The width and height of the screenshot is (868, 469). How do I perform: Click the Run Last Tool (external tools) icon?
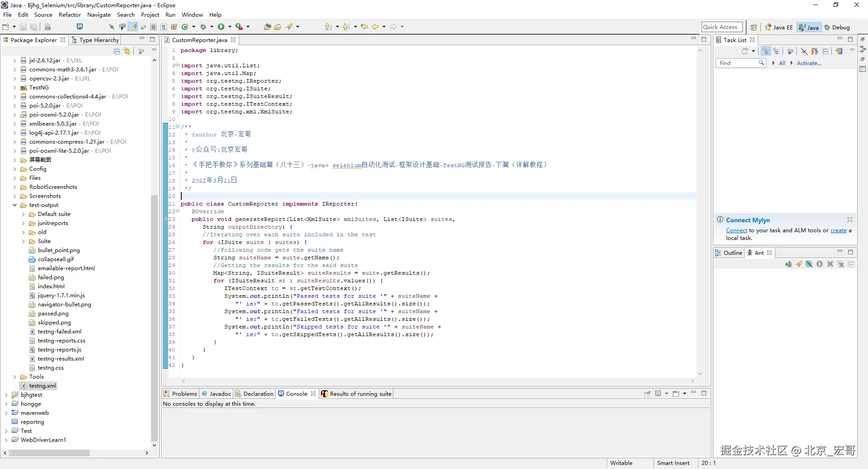pos(239,27)
